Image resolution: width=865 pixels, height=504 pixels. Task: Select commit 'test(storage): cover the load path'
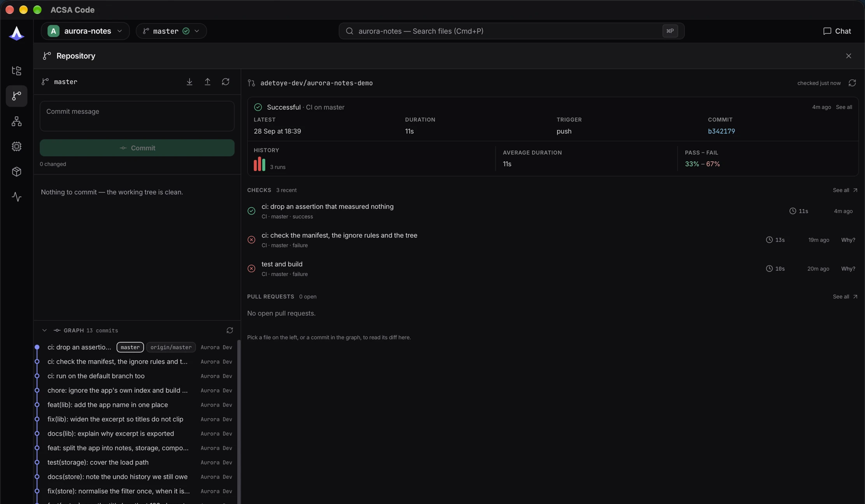(x=136, y=462)
